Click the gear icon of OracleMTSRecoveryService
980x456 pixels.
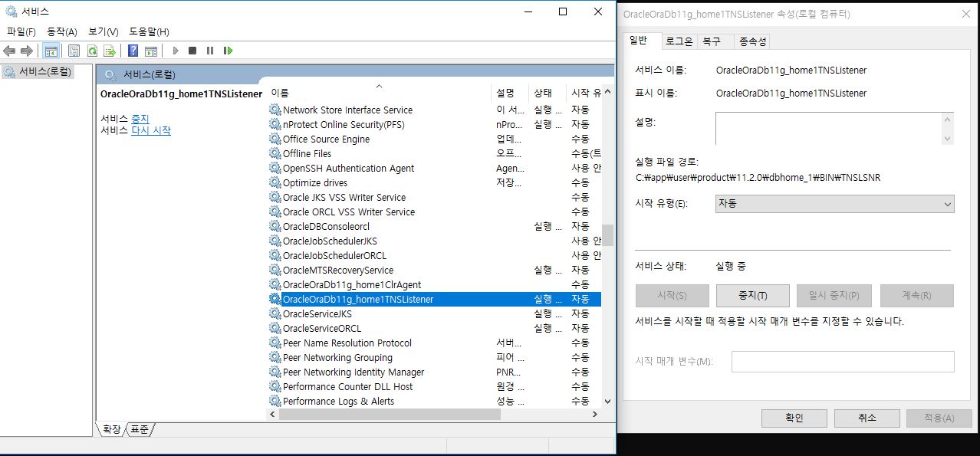275,270
